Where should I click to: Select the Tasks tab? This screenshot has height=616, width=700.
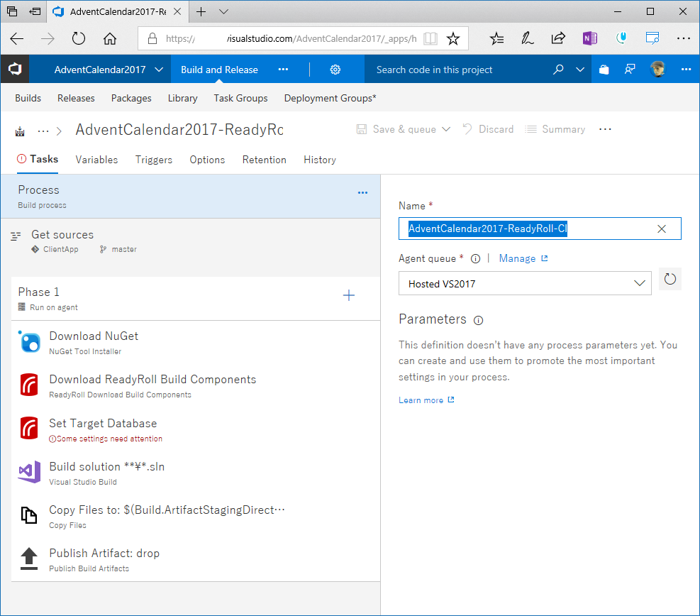click(x=38, y=160)
